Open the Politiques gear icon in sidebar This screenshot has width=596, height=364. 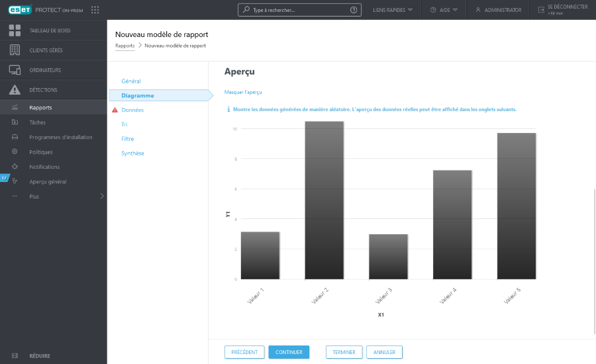click(15, 152)
